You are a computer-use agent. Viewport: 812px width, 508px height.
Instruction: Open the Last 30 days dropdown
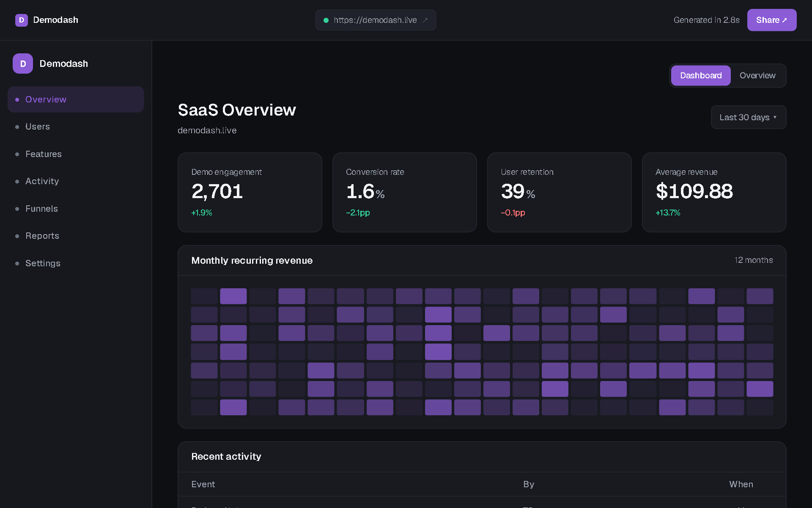[748, 117]
